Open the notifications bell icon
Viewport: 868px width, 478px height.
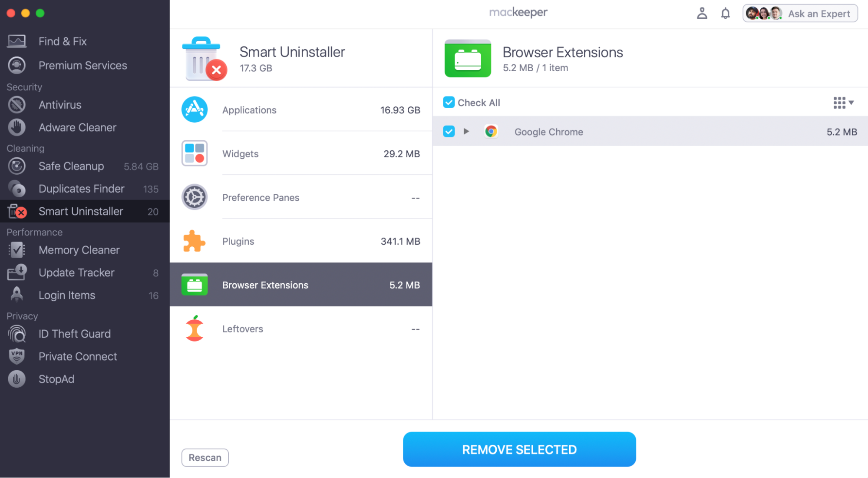coord(725,13)
